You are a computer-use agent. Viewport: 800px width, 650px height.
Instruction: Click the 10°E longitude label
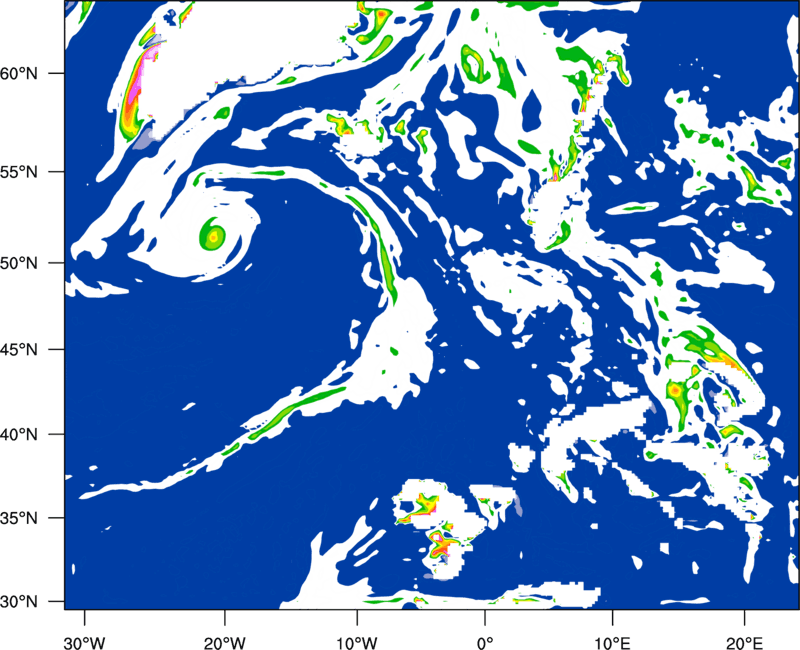click(x=612, y=643)
